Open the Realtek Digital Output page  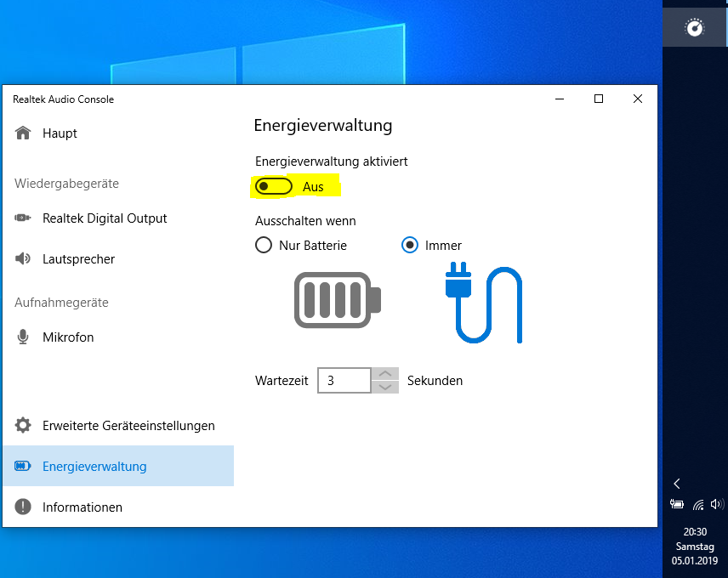(x=118, y=218)
